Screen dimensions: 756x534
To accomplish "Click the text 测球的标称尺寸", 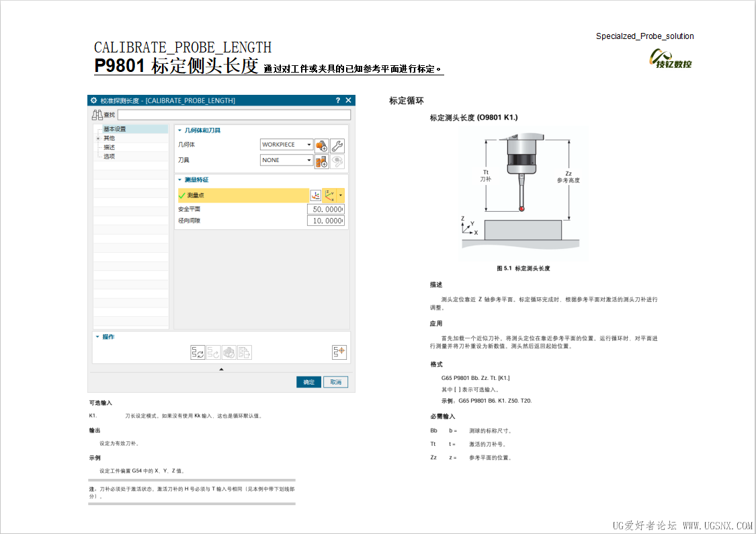I will 490,431.
